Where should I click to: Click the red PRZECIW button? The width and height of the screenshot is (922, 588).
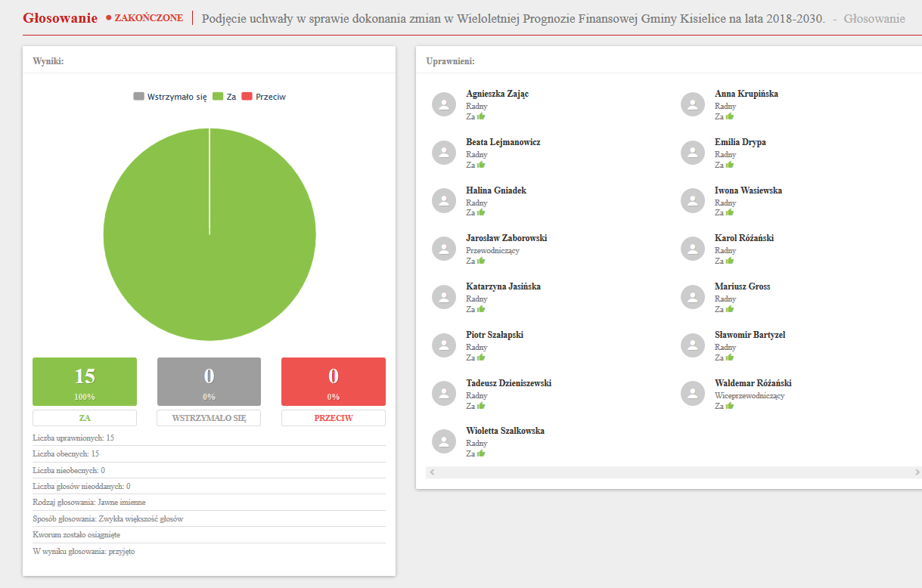334,418
